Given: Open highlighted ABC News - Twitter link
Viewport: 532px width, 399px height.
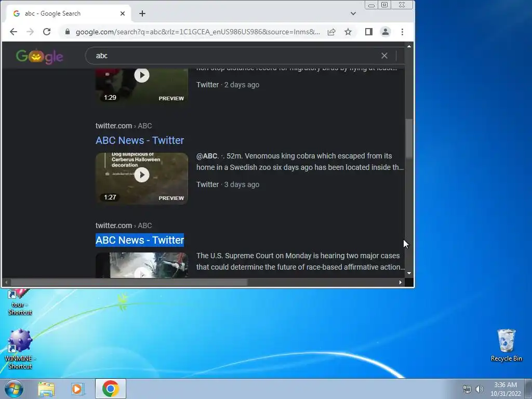Looking at the screenshot, I should point(140,240).
